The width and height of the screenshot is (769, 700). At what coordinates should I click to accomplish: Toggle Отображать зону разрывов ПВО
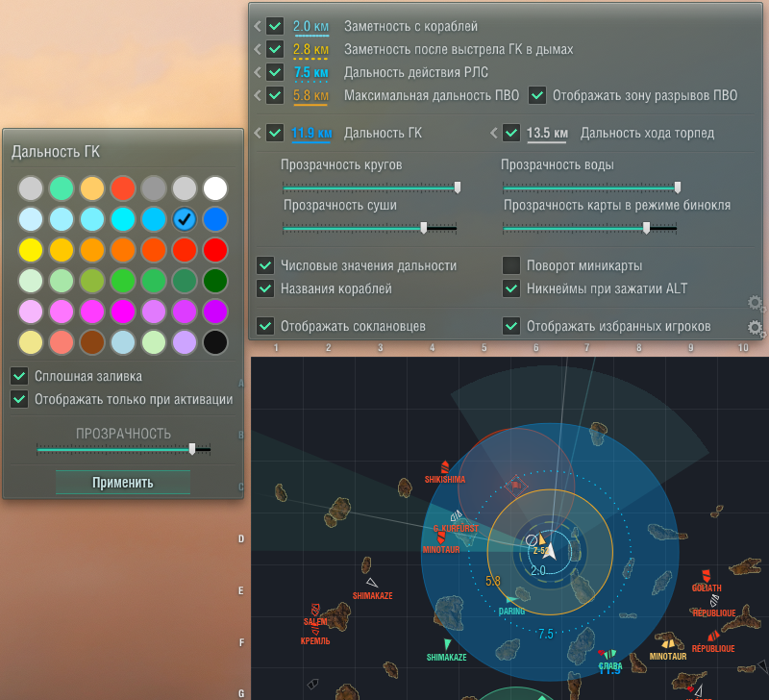pyautogui.click(x=537, y=95)
